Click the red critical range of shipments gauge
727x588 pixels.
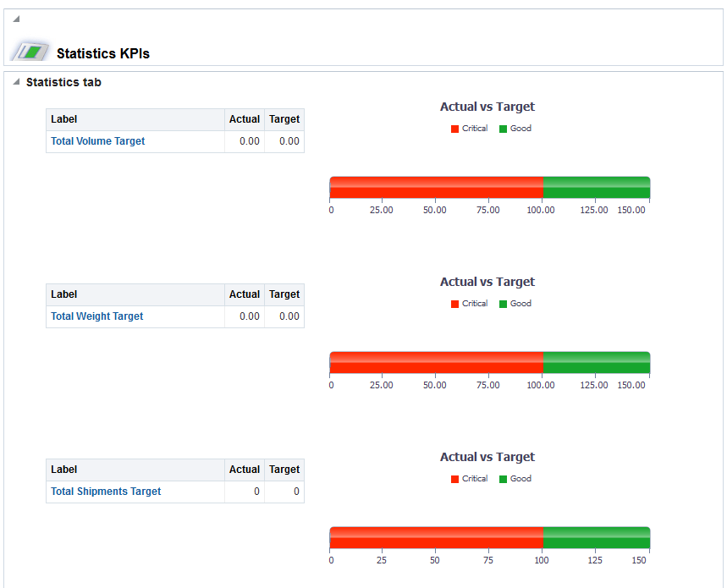[x=436, y=537]
